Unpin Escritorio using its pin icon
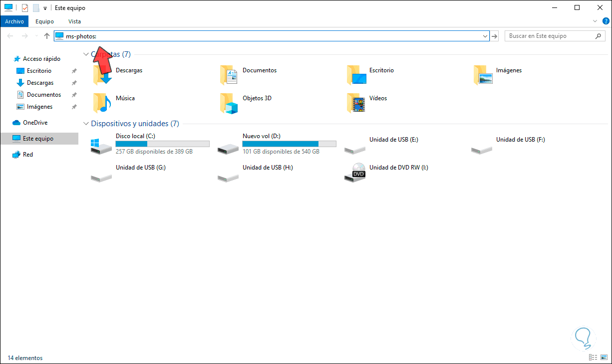 pos(74,71)
